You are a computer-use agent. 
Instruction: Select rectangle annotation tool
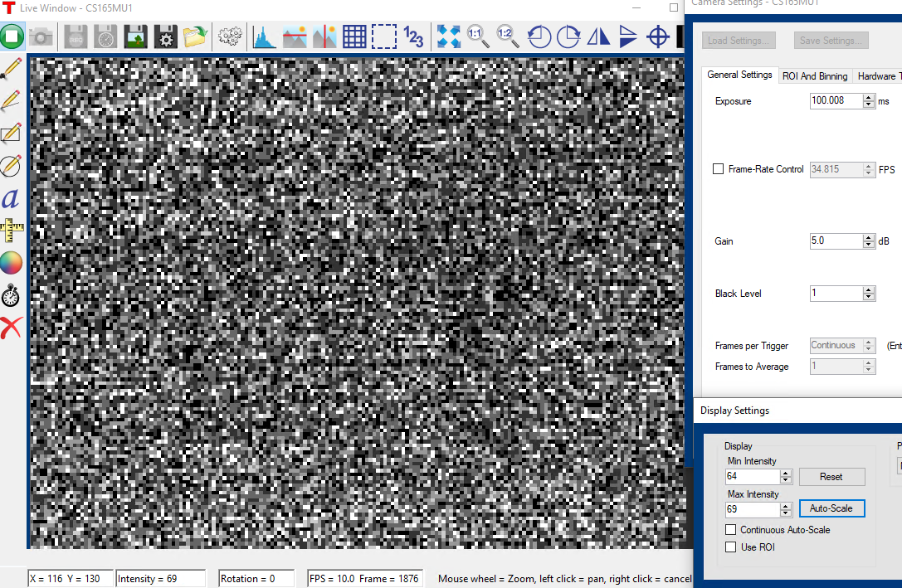coord(11,133)
